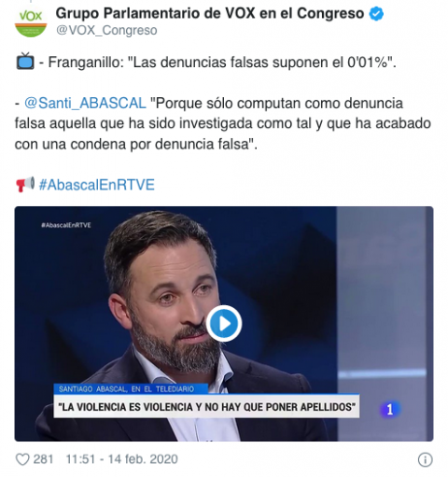
Task: Click the La 1 channel logo in video
Action: (x=390, y=409)
